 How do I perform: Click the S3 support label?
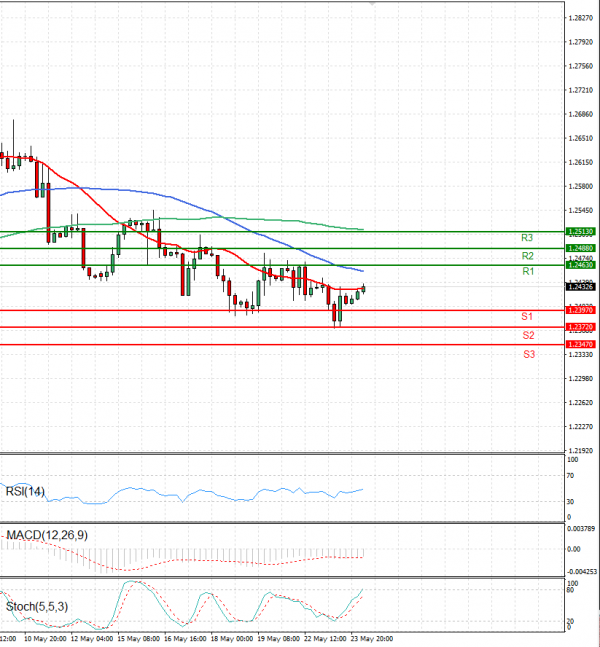pyautogui.click(x=529, y=354)
